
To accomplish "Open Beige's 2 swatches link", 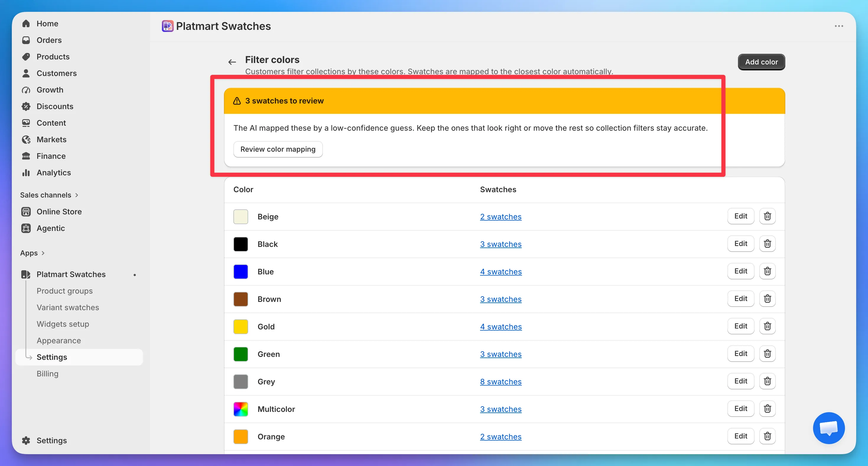I will (501, 216).
